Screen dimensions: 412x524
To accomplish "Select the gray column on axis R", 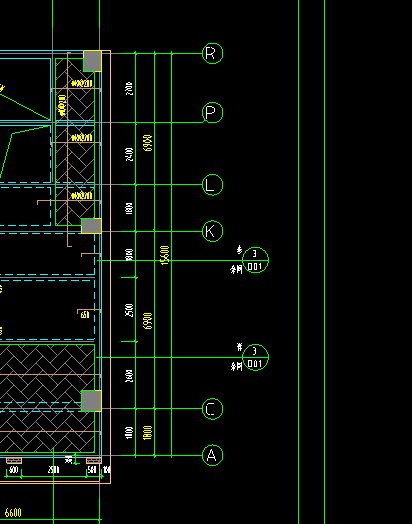I will 92,61.
